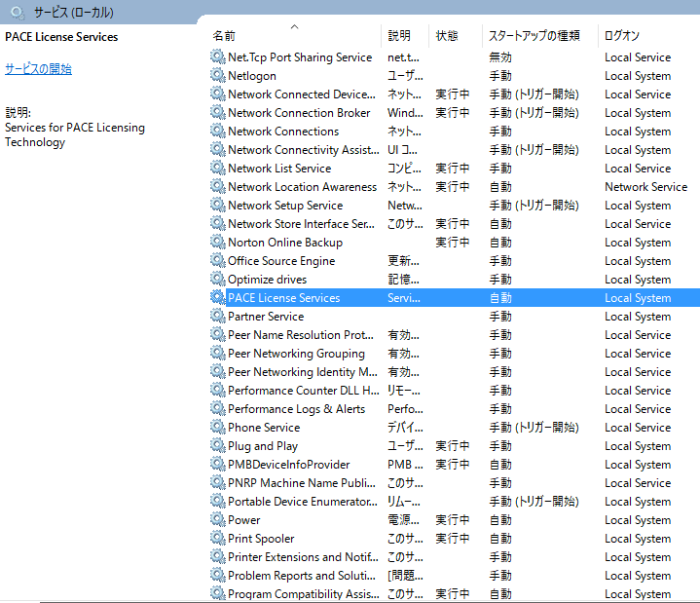Select the Optimize drives service
The height and width of the screenshot is (603, 700).
tap(267, 280)
